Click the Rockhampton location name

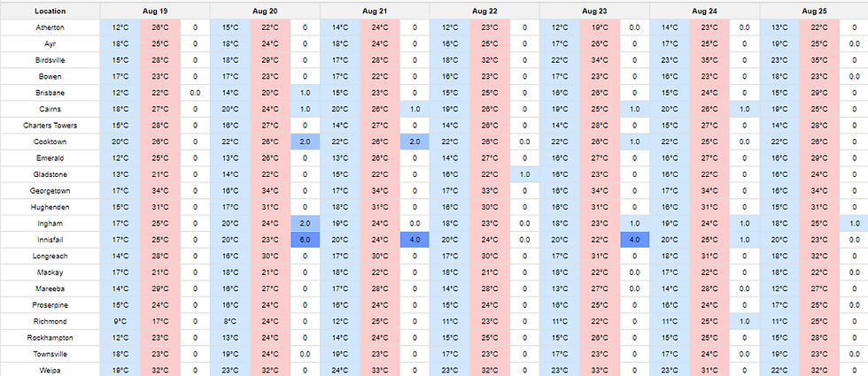click(x=50, y=337)
